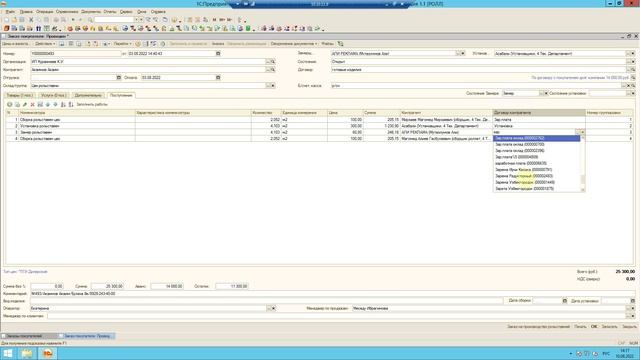The height and width of the screenshot is (360, 640).
Task: Copy the selected table row
Action: tap(18, 104)
